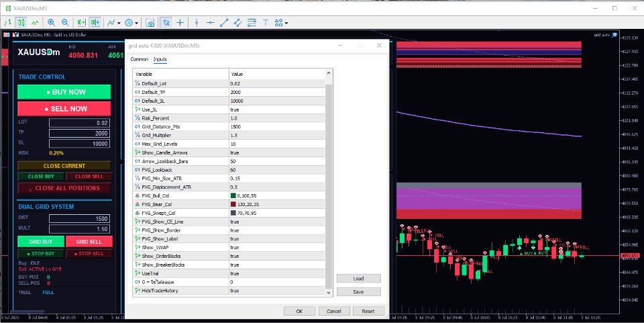Select the equidistant channel tool

(237, 23)
